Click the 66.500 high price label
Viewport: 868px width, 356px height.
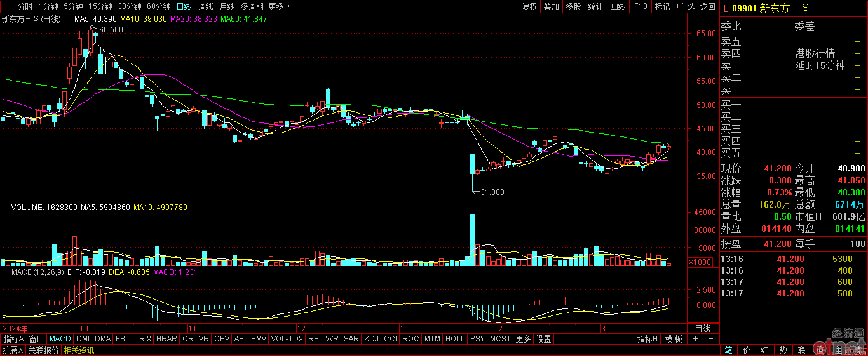tap(111, 30)
